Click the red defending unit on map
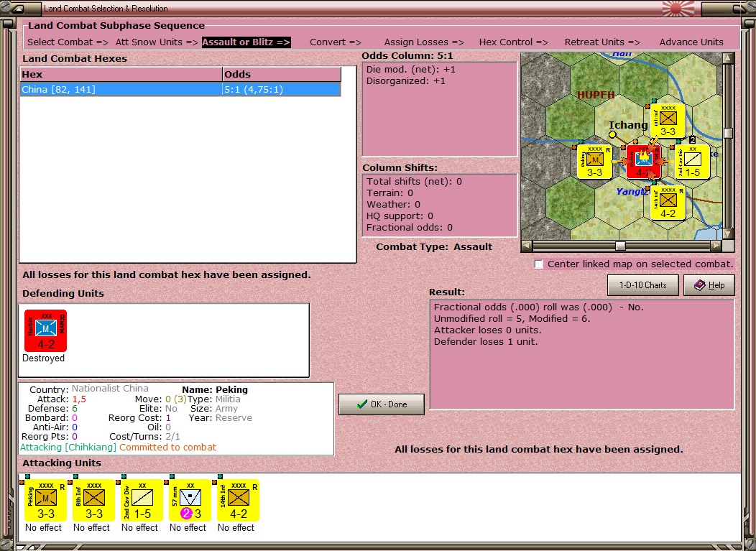Viewport: 756px width, 551px height. [x=644, y=162]
